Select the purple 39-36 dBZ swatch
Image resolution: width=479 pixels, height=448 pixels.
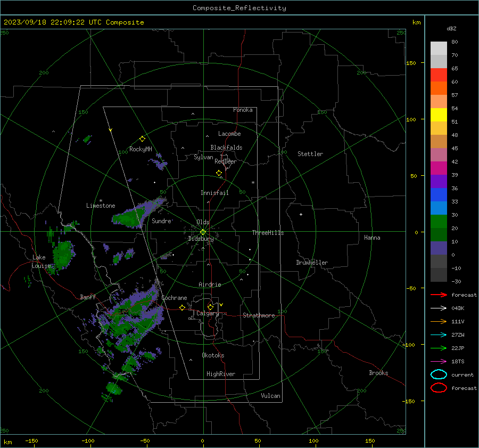pyautogui.click(x=439, y=182)
